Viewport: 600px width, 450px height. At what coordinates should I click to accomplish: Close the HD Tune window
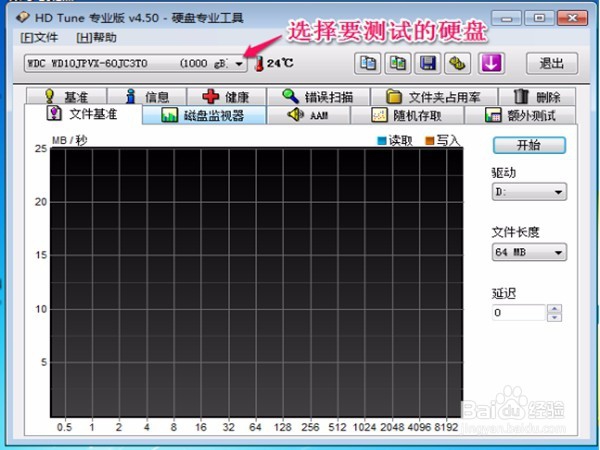pos(572,18)
